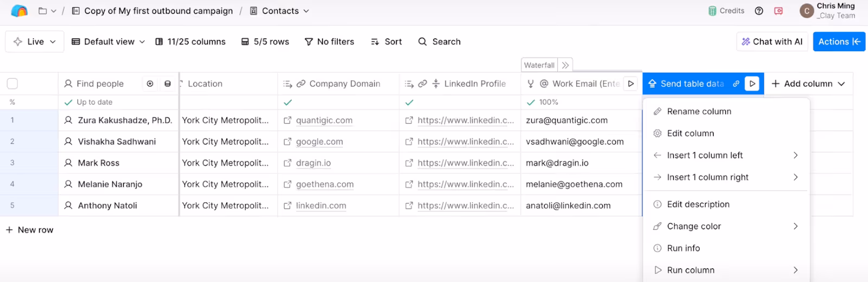The width and height of the screenshot is (868, 282).
Task: Select Edit column menu item
Action: pyautogui.click(x=726, y=133)
